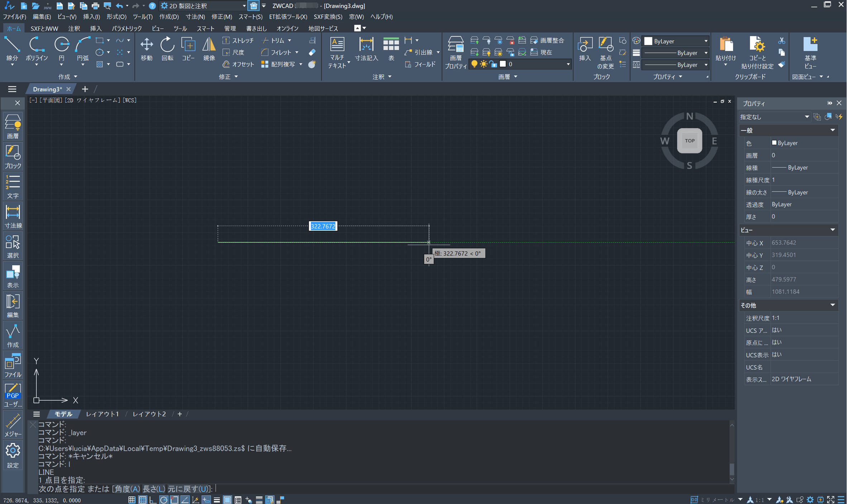
Task: Toggle lineweight display in status bar
Action: [217, 500]
